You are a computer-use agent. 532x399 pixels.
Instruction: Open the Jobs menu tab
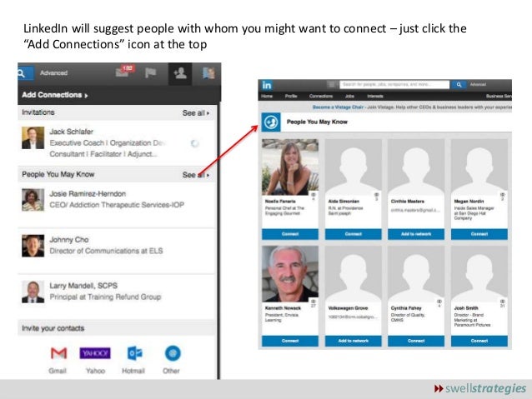tap(349, 97)
